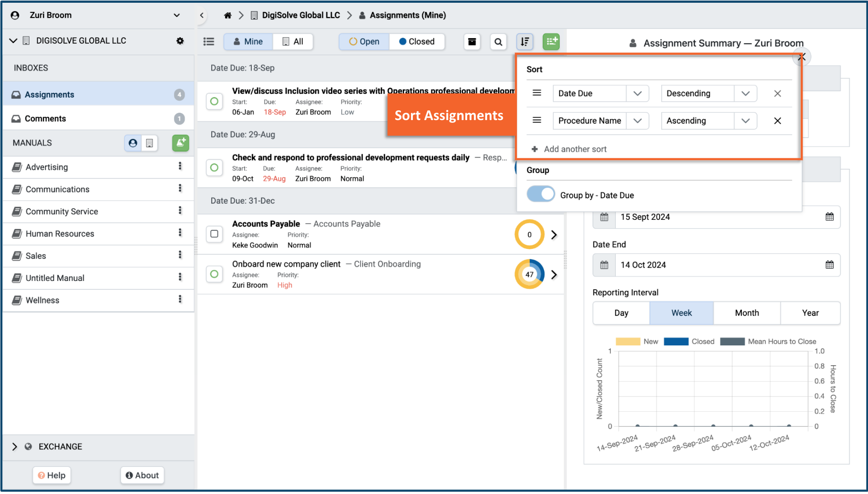This screenshot has width=868, height=494.
Task: Click the green add assignment icon
Action: (551, 42)
